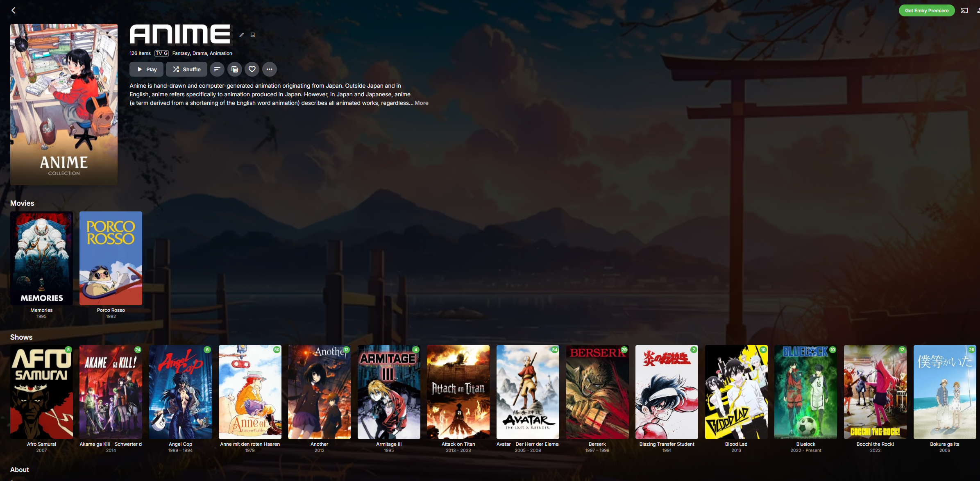The width and height of the screenshot is (980, 481).
Task: Open the edit images icon beside title
Action: pos(253,35)
